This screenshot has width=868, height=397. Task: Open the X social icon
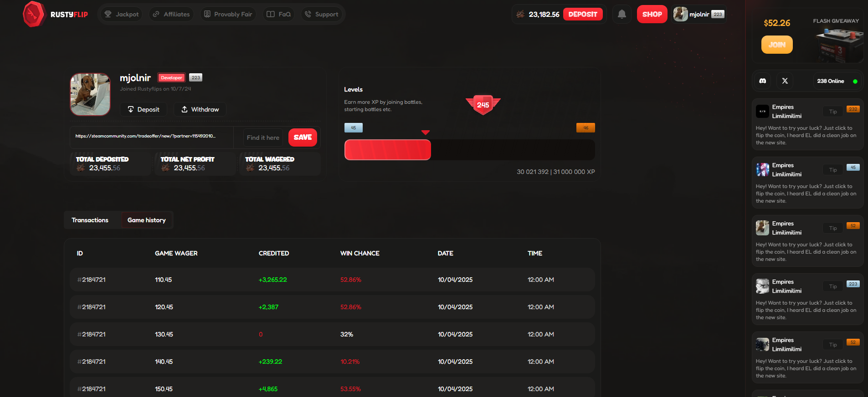[x=785, y=81]
